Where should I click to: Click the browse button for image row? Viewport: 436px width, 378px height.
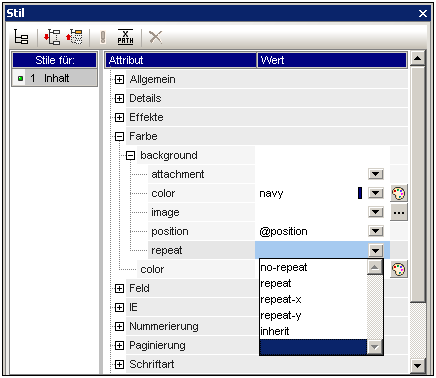[x=399, y=212]
